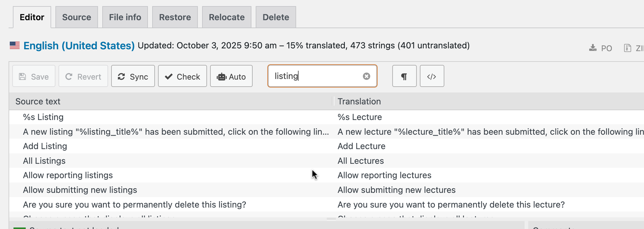The width and height of the screenshot is (644, 229).
Task: Switch to the Source tab
Action: click(77, 17)
